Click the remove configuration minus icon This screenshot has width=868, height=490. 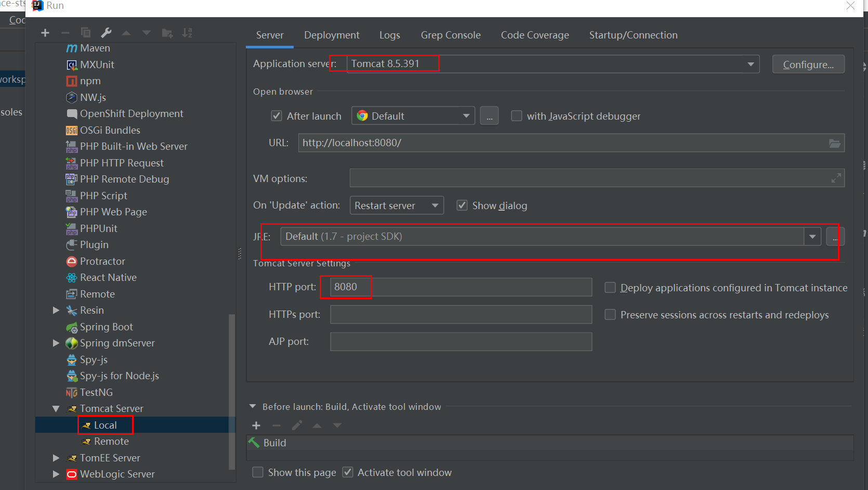coord(65,33)
